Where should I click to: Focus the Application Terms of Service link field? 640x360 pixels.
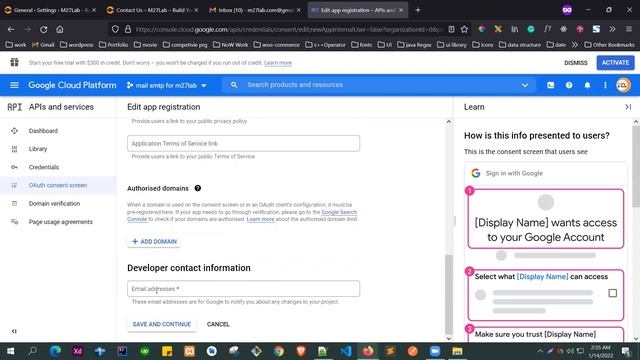click(x=243, y=143)
